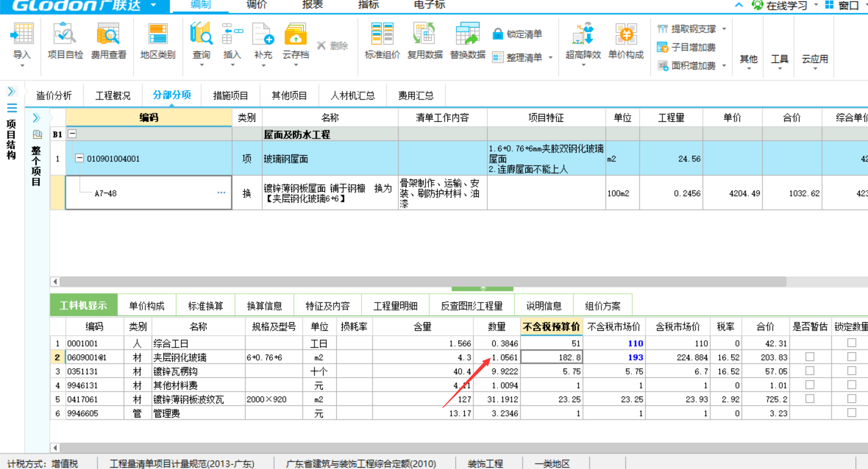Click the upper table horizontal scrollbar
The height and width of the screenshot is (469, 868).
423,282
